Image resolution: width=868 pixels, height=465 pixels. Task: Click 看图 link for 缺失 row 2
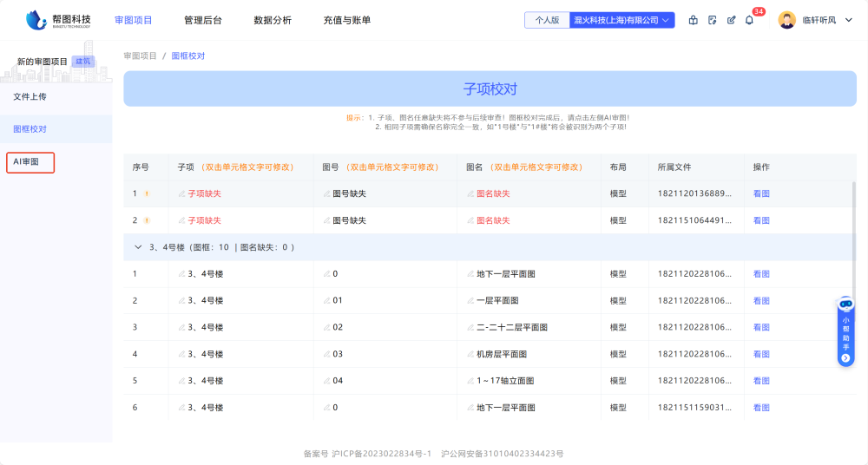[x=761, y=220]
